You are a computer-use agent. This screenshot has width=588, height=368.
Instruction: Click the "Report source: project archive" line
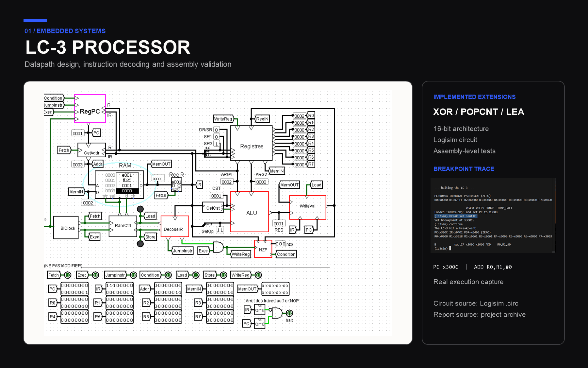tap(479, 314)
